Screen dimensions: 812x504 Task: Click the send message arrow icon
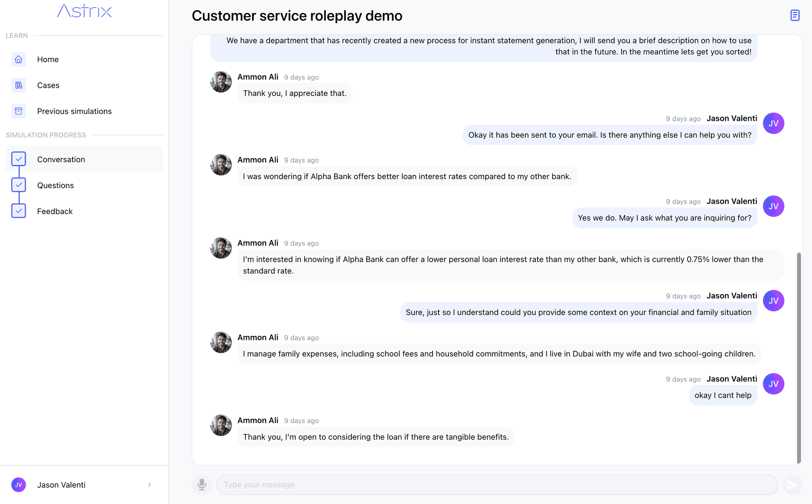coord(792,485)
